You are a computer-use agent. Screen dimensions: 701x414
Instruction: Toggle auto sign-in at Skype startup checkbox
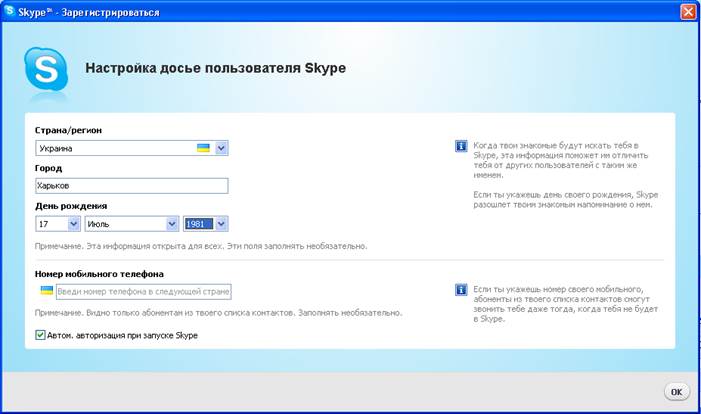[41, 336]
